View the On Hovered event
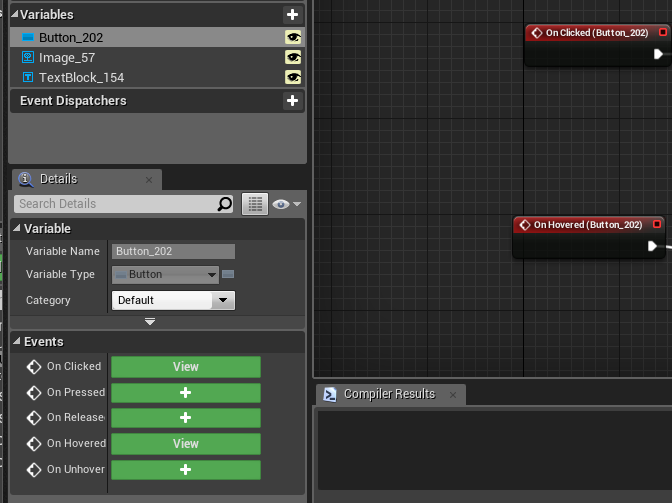 (186, 444)
